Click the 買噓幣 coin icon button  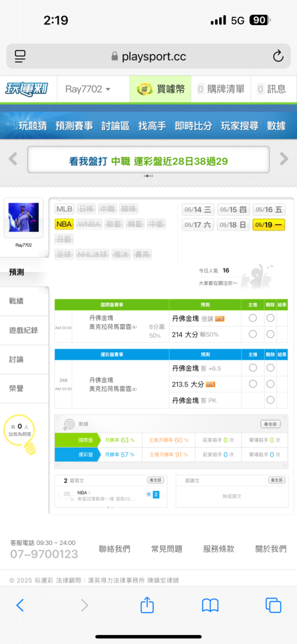160,89
